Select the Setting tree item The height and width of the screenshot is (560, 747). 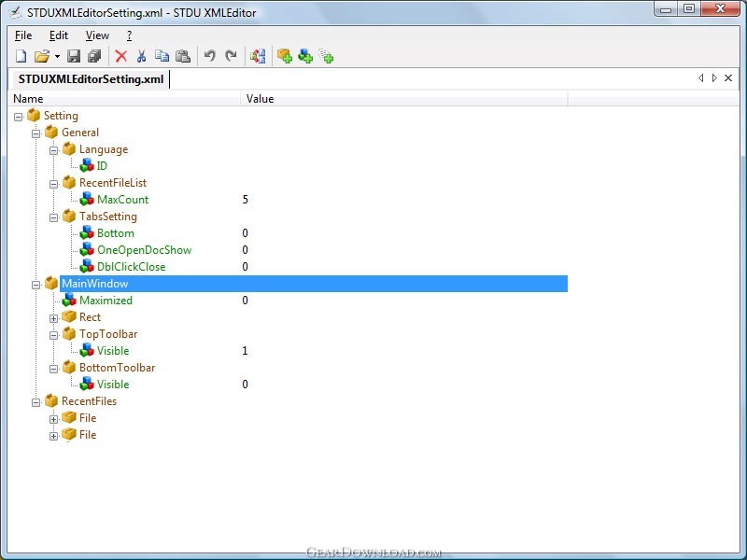61,116
